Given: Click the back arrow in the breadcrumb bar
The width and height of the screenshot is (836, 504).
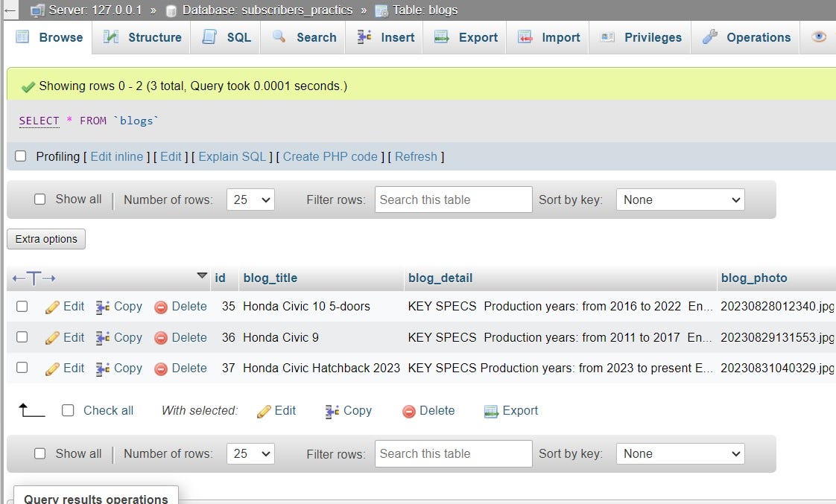Looking at the screenshot, I should pos(10,10).
